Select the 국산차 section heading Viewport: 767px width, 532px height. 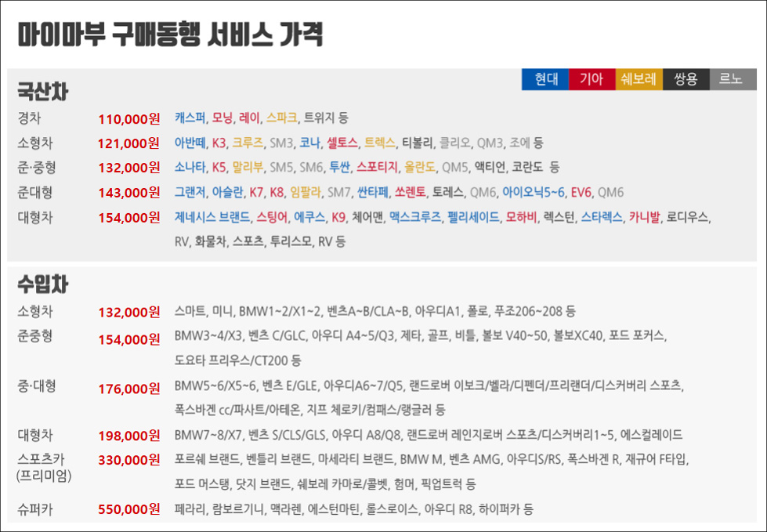pyautogui.click(x=42, y=92)
